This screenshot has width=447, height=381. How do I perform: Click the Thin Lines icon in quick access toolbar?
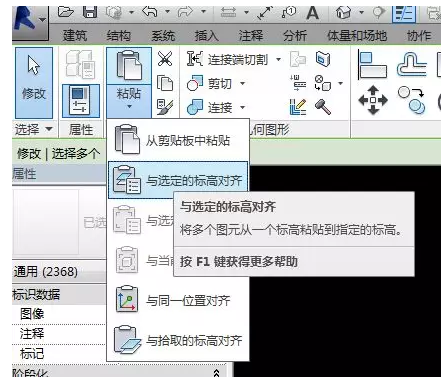tap(404, 13)
